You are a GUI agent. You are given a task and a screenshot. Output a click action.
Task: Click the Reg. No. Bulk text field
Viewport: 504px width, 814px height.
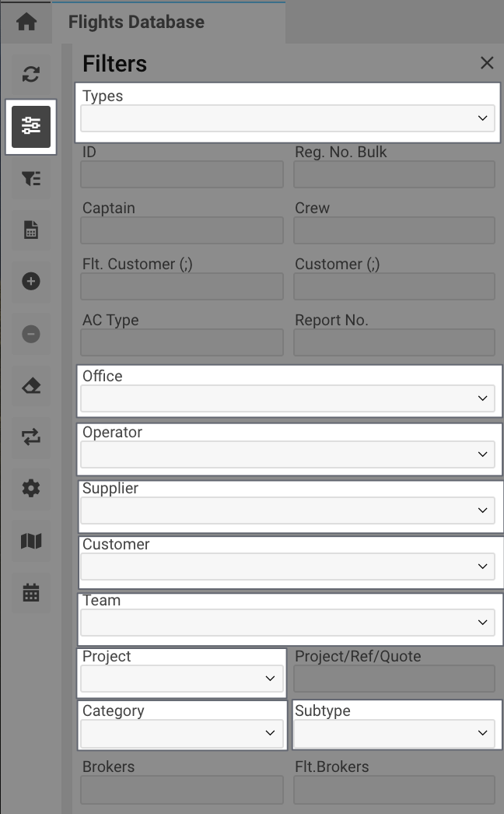click(394, 174)
